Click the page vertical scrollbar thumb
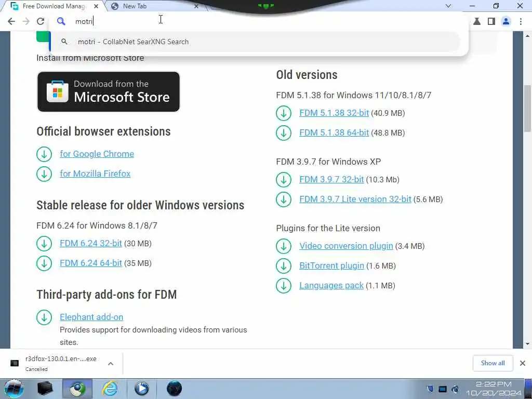Viewport: 532px width, 399px height. tap(527, 109)
